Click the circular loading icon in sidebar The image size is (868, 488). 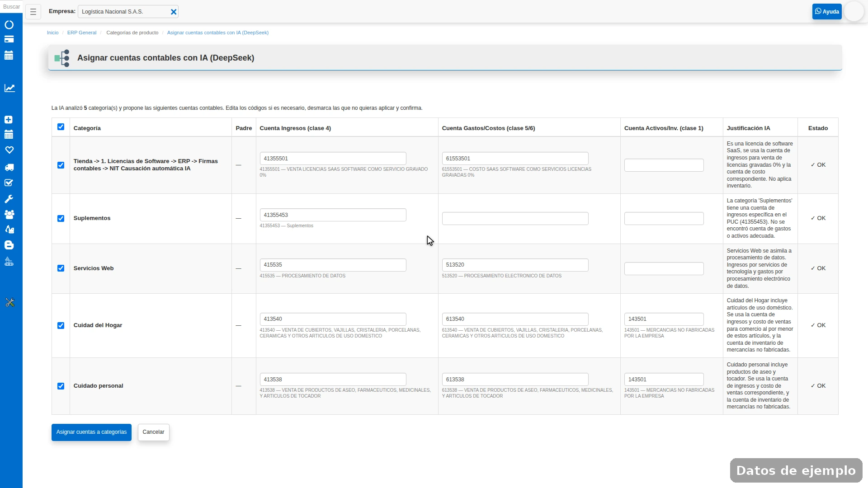[9, 25]
